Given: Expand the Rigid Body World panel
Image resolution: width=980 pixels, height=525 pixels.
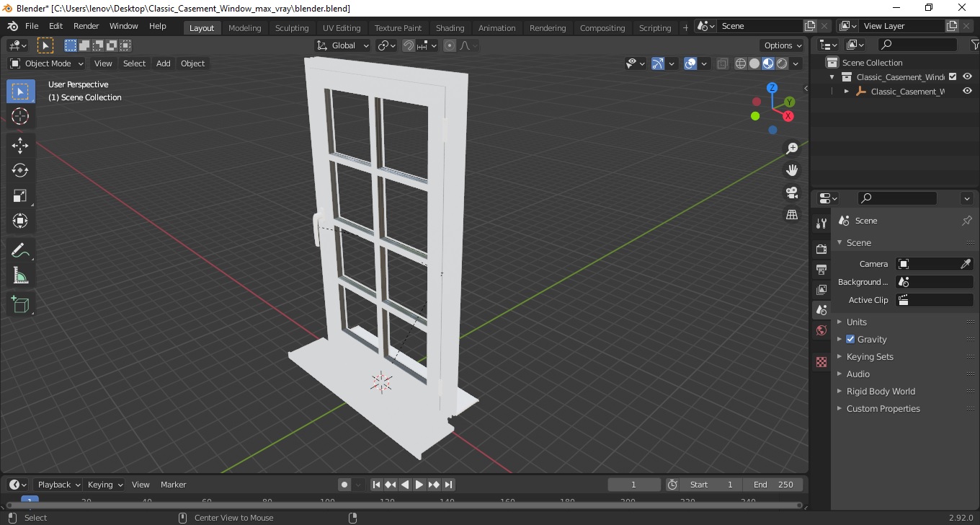Looking at the screenshot, I should [881, 392].
